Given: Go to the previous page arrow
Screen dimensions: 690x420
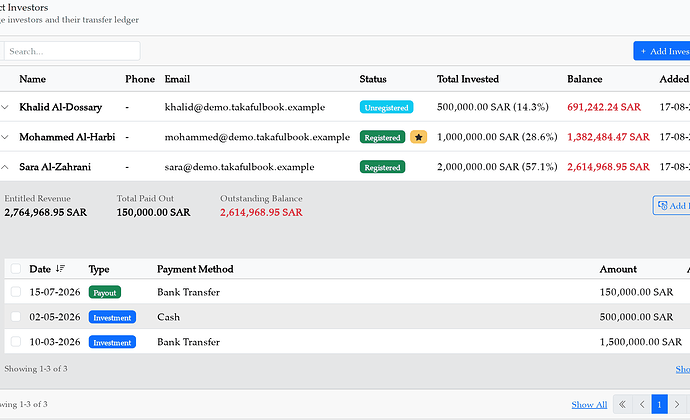Looking at the screenshot, I should tap(642, 404).
